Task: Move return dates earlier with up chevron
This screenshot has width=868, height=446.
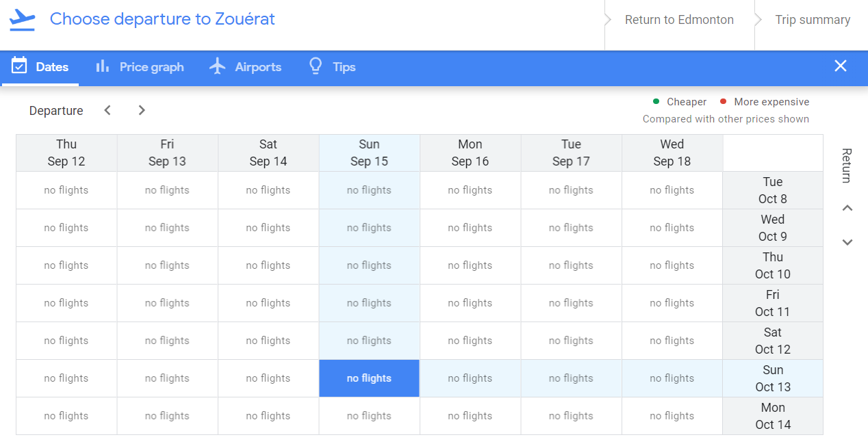Action: pyautogui.click(x=847, y=208)
